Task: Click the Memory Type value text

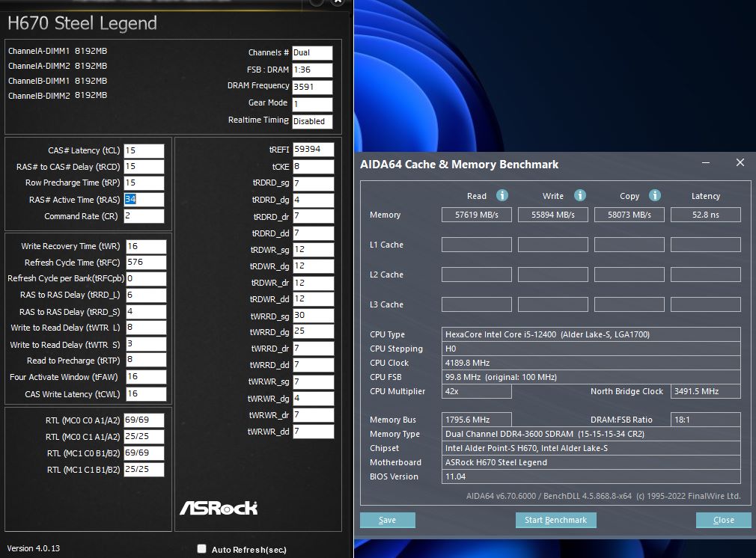Action: click(545, 434)
